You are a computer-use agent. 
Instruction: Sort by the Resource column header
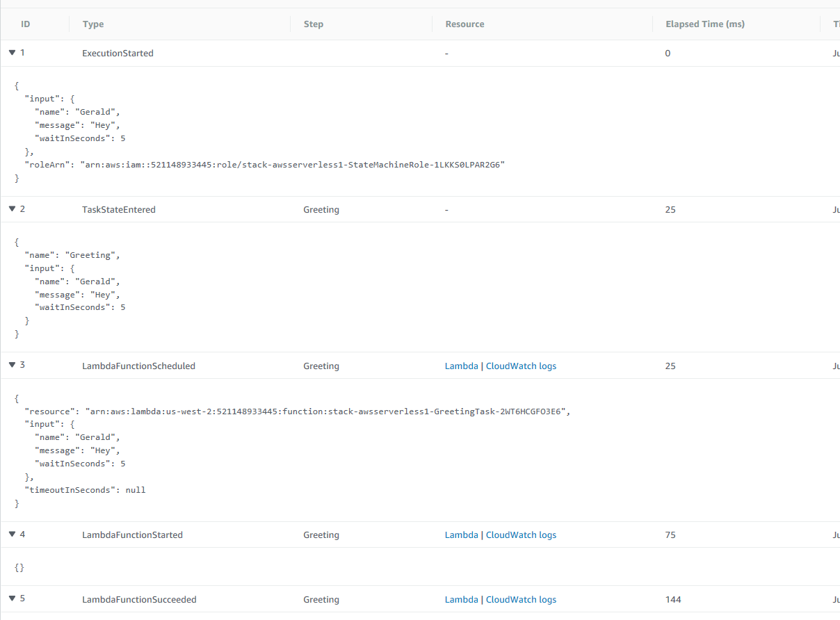click(465, 24)
